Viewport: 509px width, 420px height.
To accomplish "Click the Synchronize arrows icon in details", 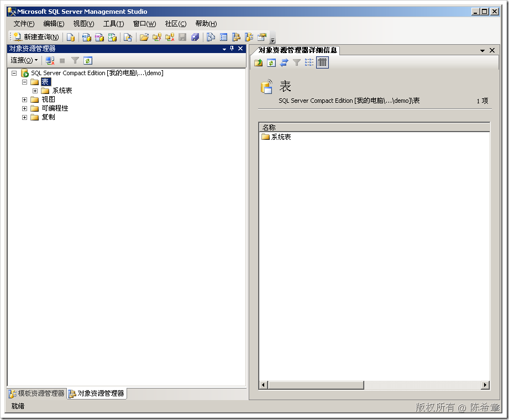I will [x=284, y=62].
